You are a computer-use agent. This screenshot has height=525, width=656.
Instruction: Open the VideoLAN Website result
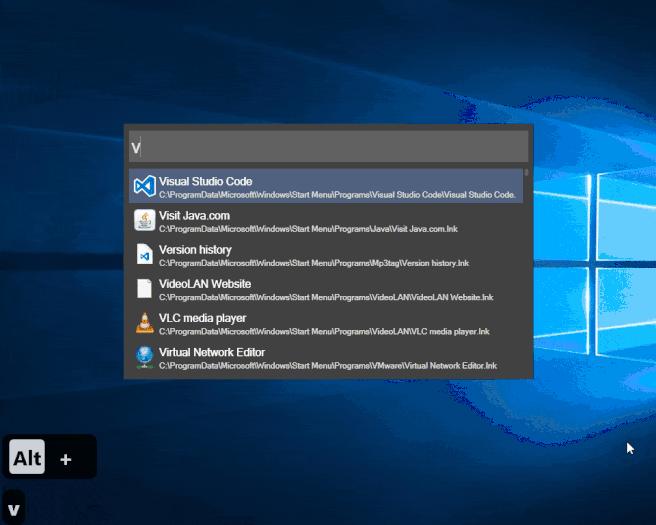coord(326,289)
